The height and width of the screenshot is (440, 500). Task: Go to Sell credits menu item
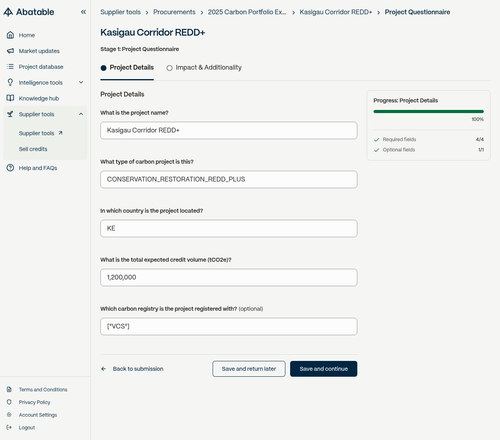33,149
